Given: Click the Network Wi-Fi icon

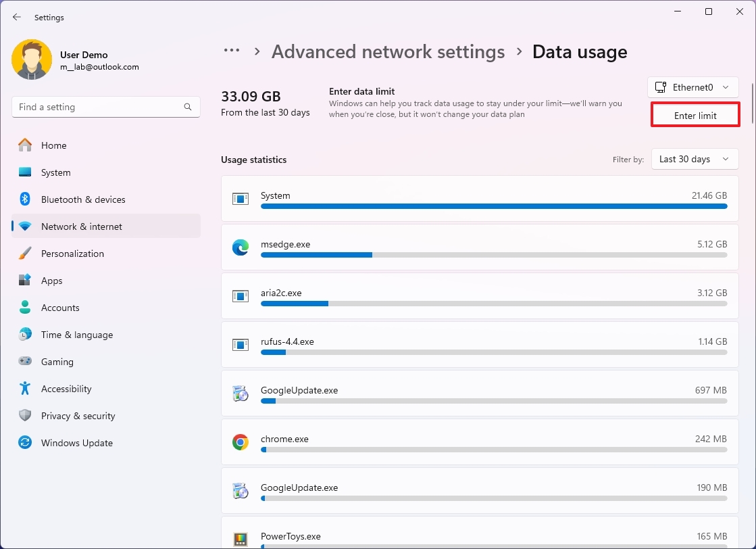Looking at the screenshot, I should click(x=24, y=226).
